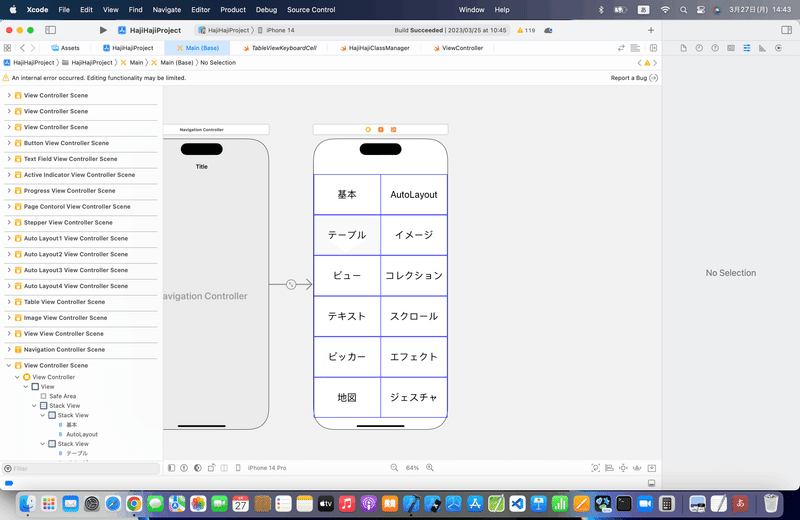Switch to the ViewController tab

pos(458,48)
